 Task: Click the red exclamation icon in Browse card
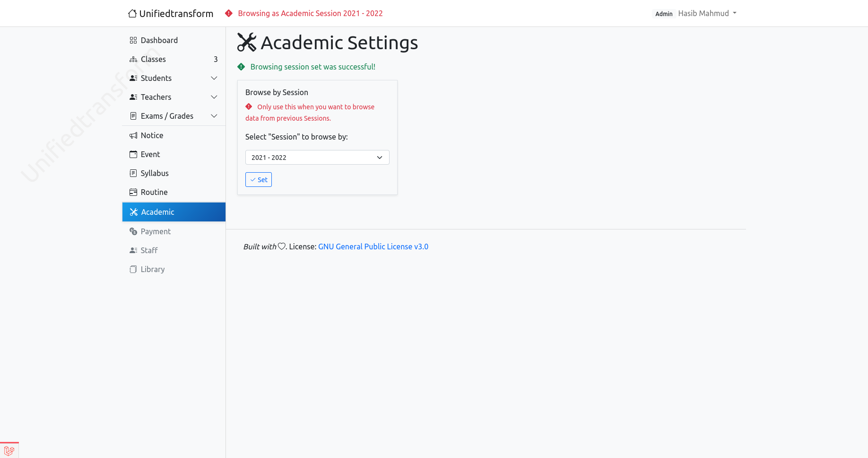(x=249, y=106)
